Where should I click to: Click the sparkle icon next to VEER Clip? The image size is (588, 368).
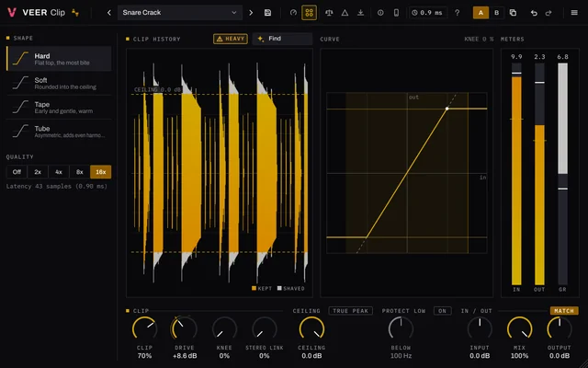(x=75, y=13)
